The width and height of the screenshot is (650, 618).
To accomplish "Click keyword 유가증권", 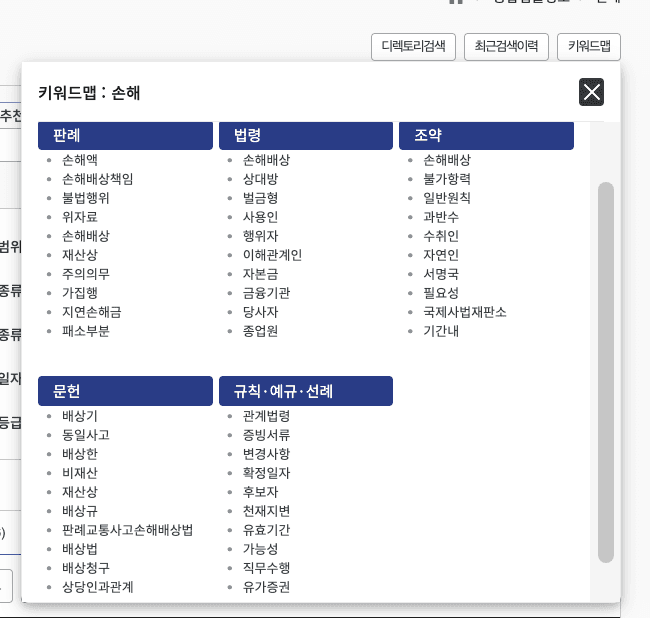I will coord(267,587).
